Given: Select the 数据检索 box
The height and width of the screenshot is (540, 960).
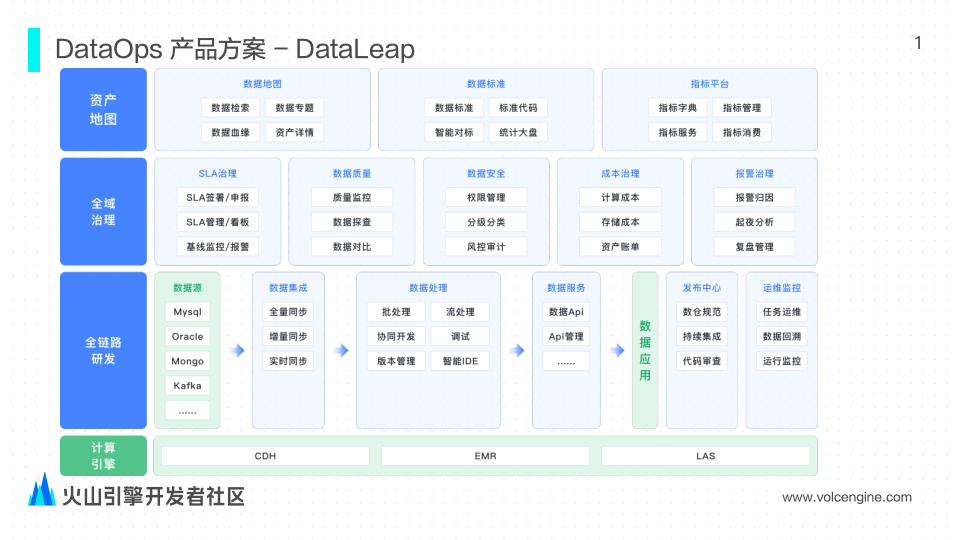Looking at the screenshot, I should pyautogui.click(x=230, y=108).
